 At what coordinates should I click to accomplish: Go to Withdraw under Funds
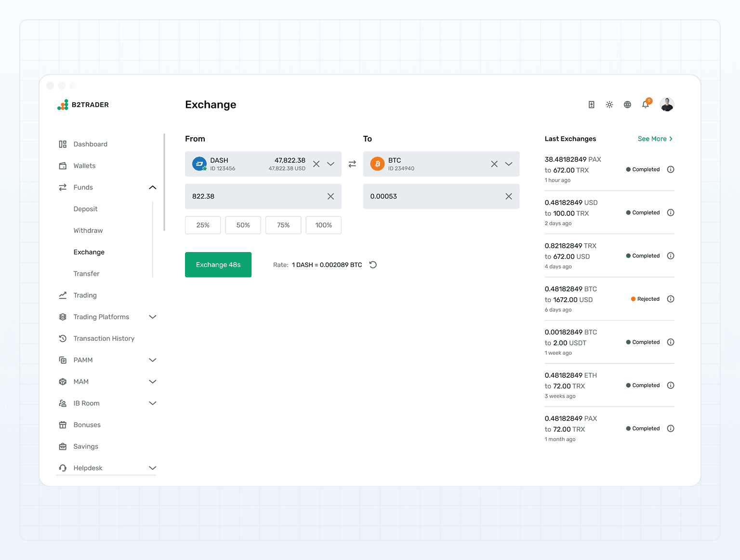pyautogui.click(x=88, y=230)
